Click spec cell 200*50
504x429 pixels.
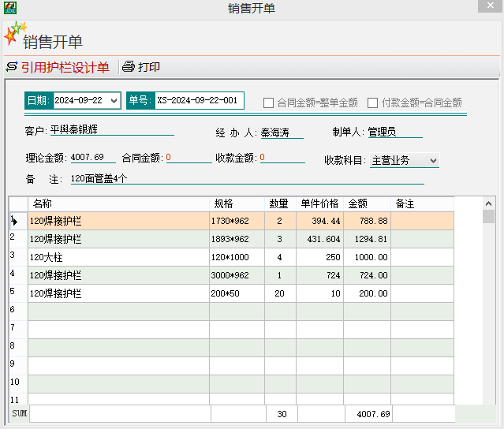click(237, 293)
